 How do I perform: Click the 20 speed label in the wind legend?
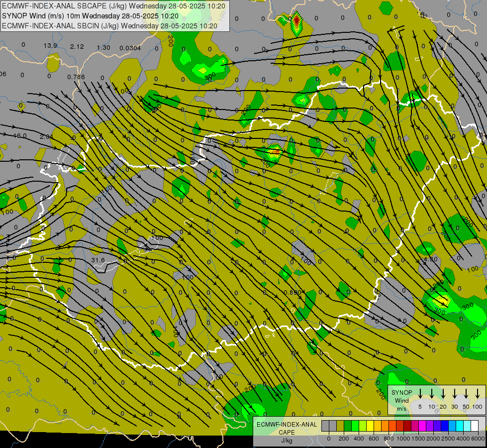[x=443, y=407]
